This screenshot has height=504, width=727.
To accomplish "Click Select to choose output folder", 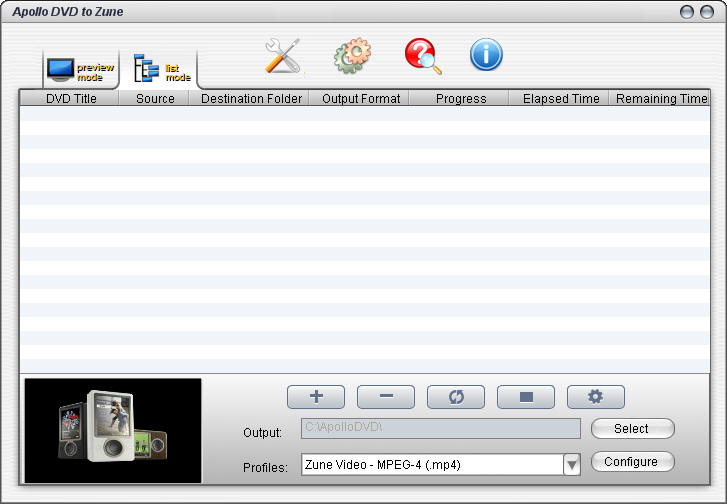I will tap(632, 428).
